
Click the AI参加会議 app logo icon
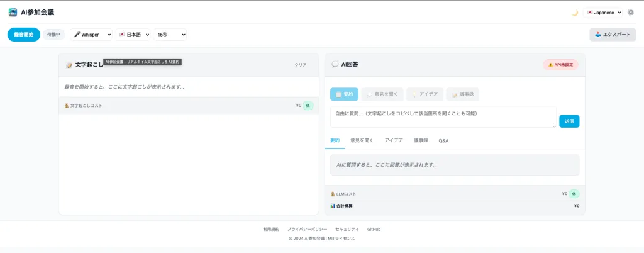pyautogui.click(x=13, y=12)
